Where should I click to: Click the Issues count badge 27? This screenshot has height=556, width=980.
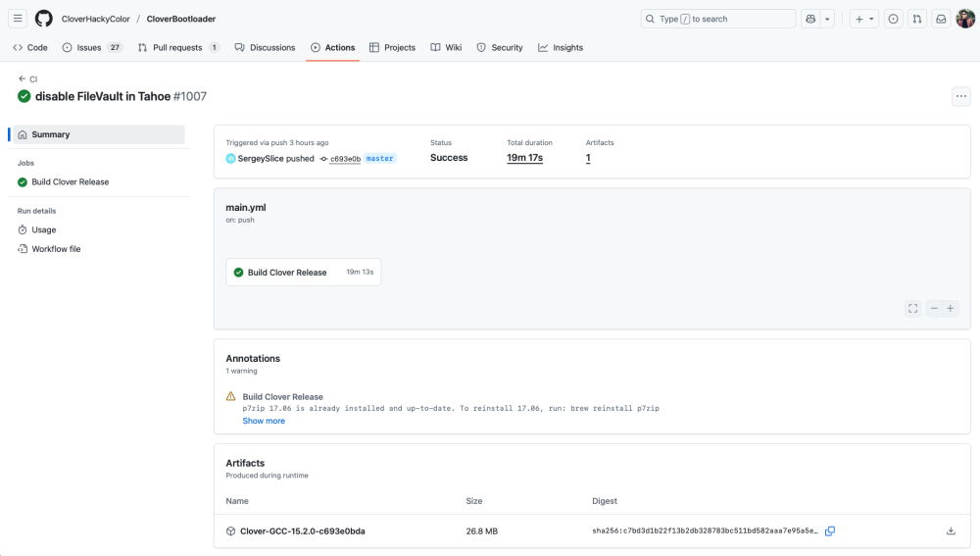[115, 47]
